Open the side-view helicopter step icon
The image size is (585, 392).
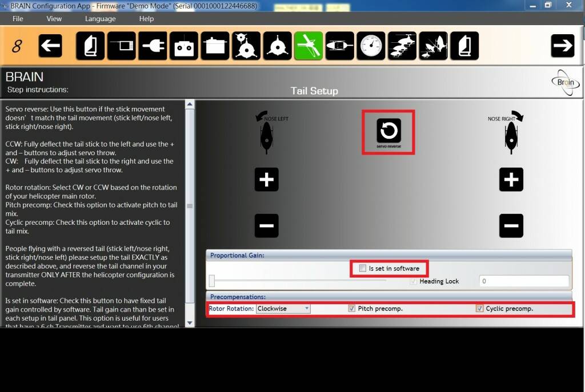(x=340, y=46)
